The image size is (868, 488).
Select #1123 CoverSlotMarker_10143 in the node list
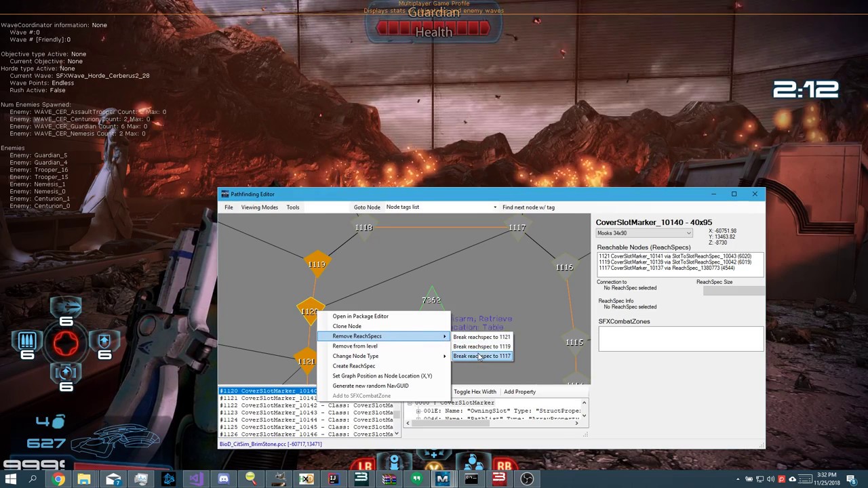pos(307,413)
